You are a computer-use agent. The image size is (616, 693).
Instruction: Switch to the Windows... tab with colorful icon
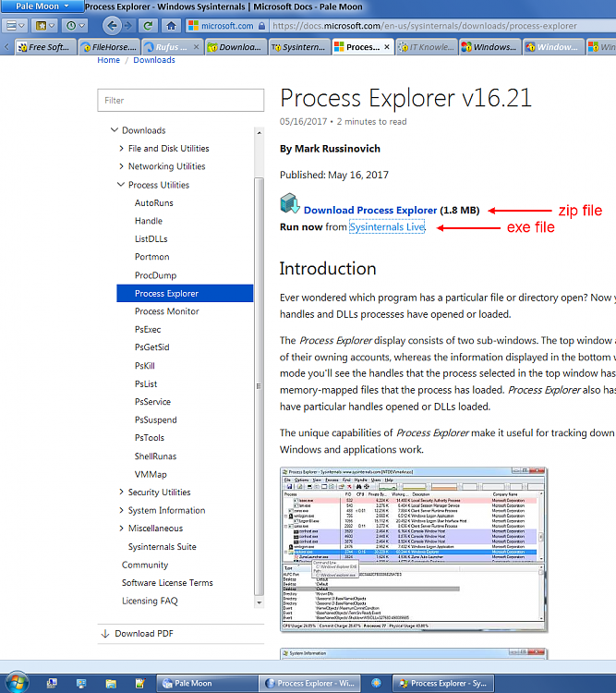[490, 47]
